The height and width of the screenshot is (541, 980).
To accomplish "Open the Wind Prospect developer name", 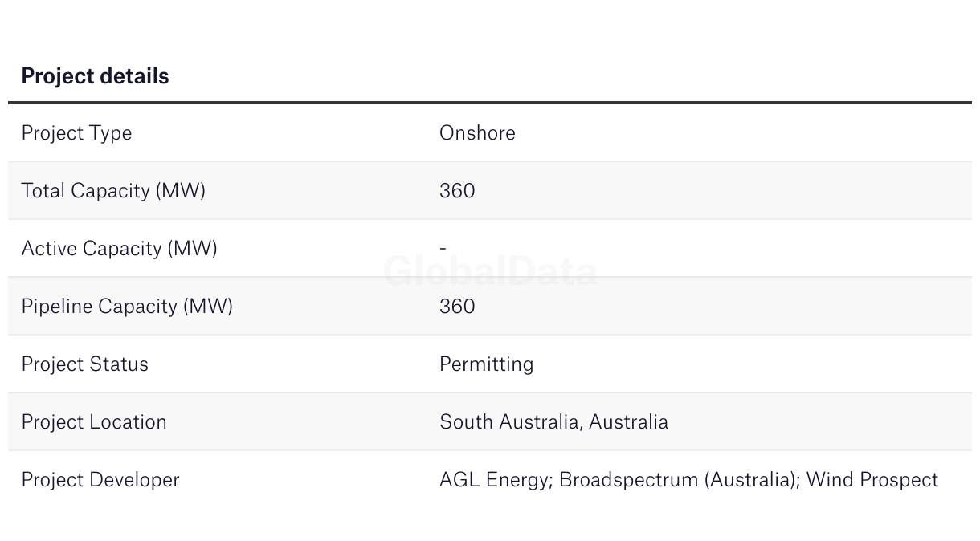I will point(872,480).
